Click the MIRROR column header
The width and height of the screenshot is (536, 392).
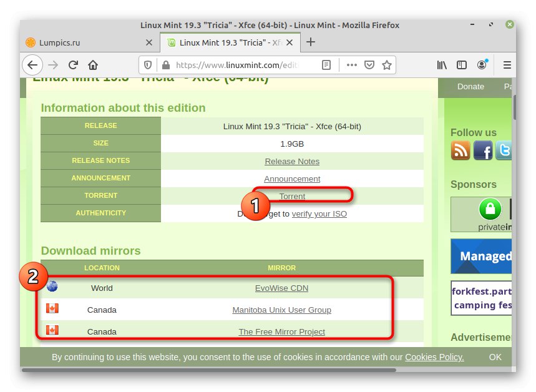[281, 268]
